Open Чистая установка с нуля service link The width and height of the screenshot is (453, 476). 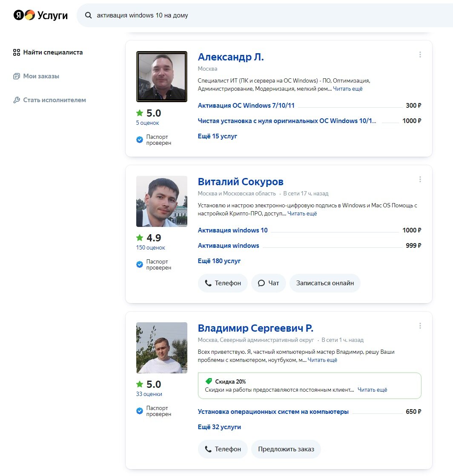(287, 121)
